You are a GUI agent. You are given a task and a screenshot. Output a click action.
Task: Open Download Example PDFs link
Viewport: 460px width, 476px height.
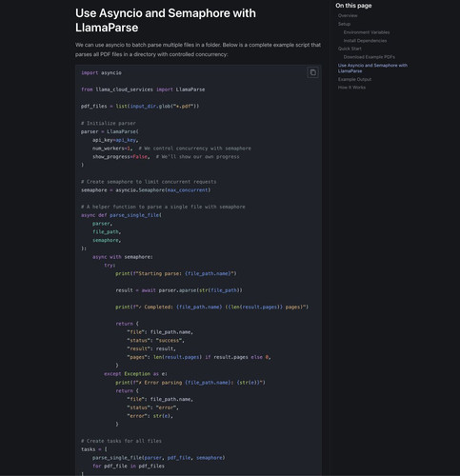[370, 57]
